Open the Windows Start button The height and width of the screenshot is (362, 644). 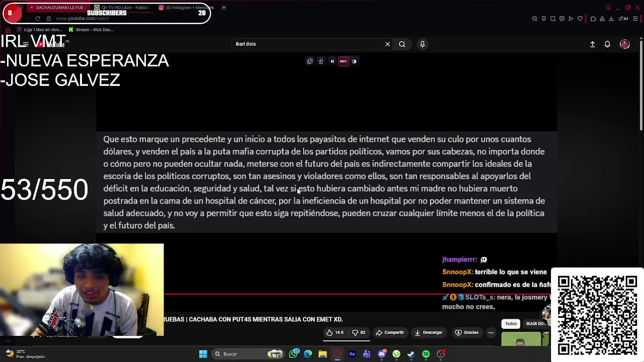203,354
